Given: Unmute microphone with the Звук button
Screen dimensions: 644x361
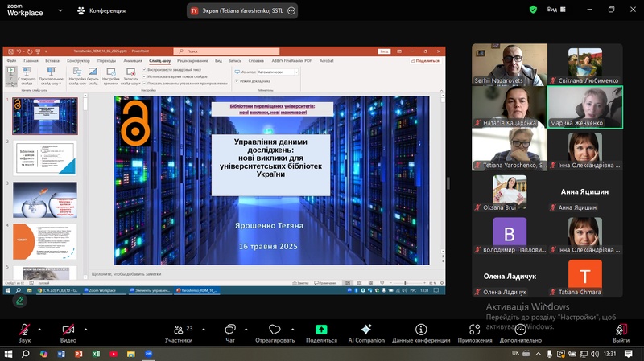Looking at the screenshot, I should pyautogui.click(x=24, y=333).
